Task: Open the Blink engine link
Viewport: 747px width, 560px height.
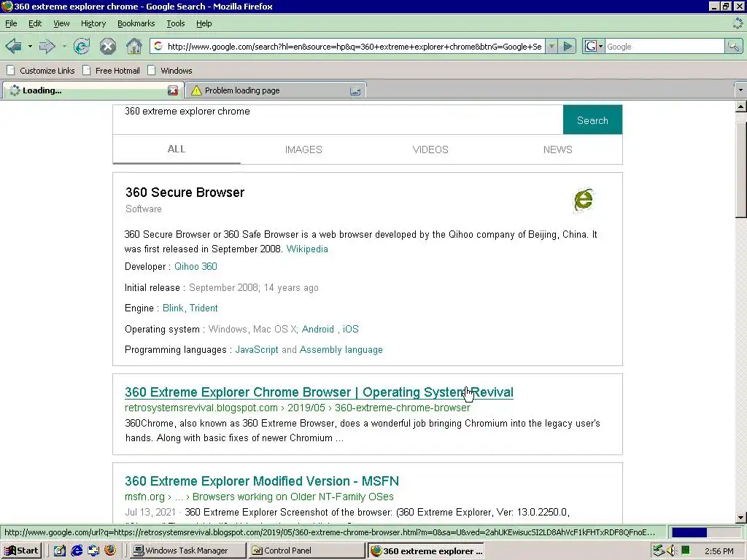Action: (x=173, y=308)
